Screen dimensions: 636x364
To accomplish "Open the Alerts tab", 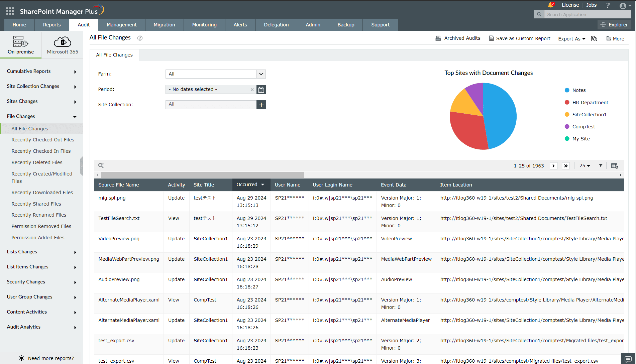I will 240,25.
